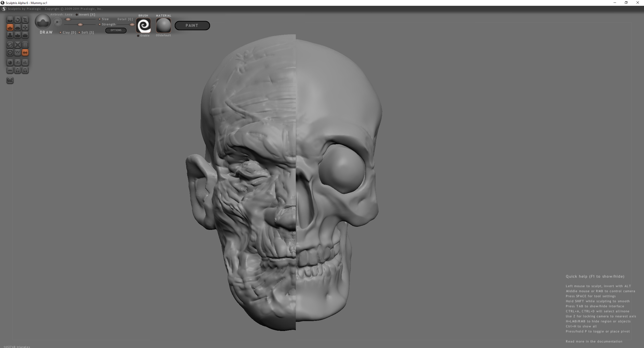Select the Rotate tool icon
The image size is (644, 348).
click(x=18, y=20)
